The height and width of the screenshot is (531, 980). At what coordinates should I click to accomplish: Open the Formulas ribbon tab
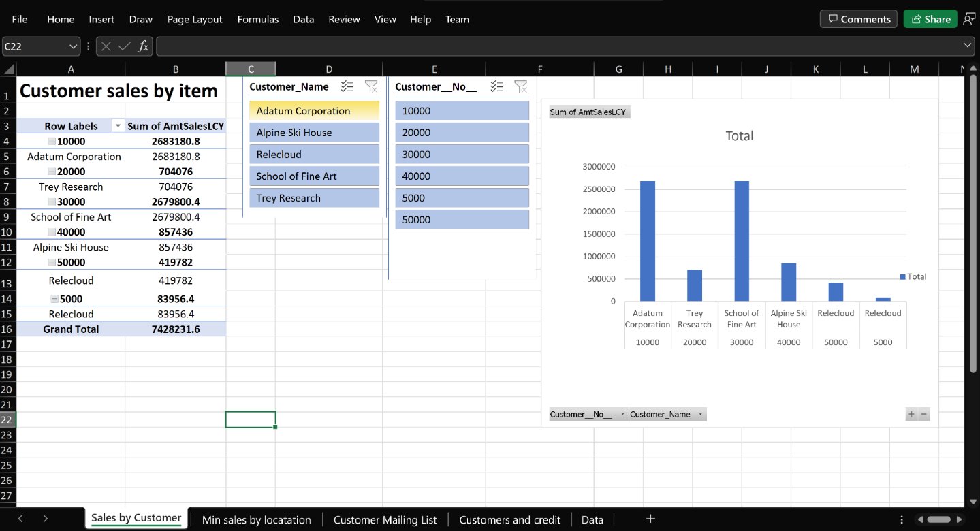point(257,19)
